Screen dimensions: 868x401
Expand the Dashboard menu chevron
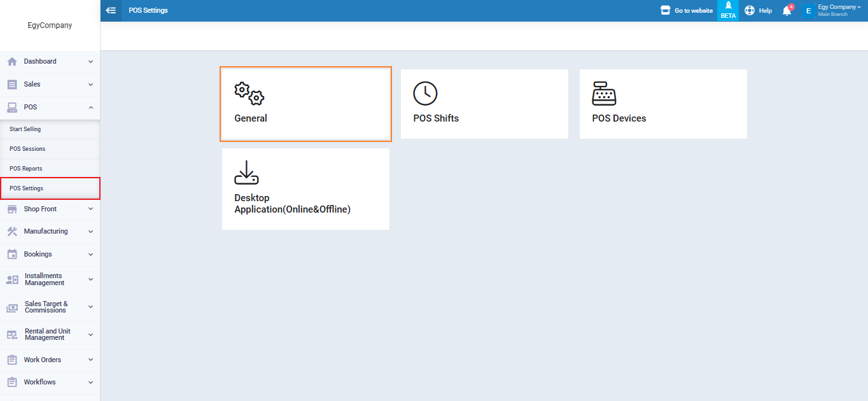(x=90, y=62)
